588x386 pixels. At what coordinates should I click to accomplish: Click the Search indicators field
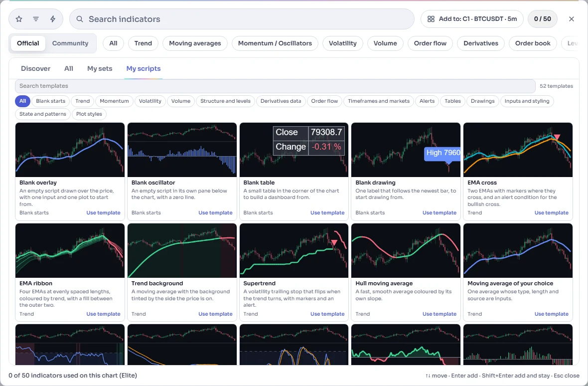pyautogui.click(x=242, y=19)
